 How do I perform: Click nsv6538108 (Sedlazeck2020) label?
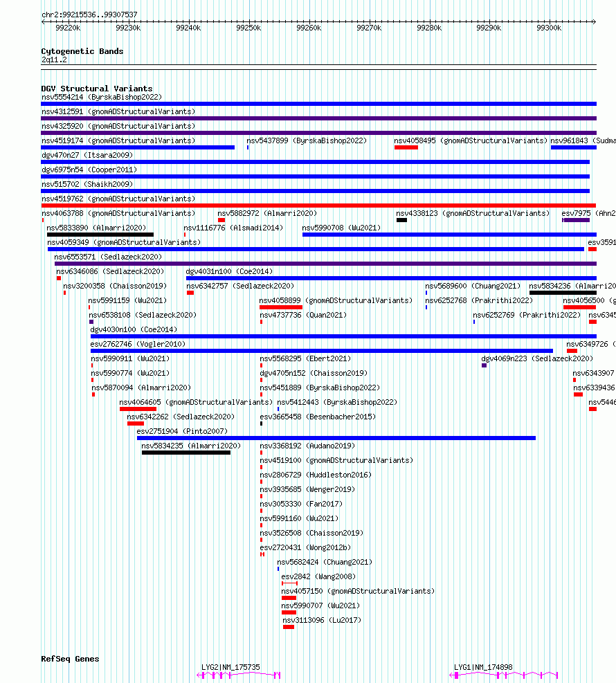point(143,315)
